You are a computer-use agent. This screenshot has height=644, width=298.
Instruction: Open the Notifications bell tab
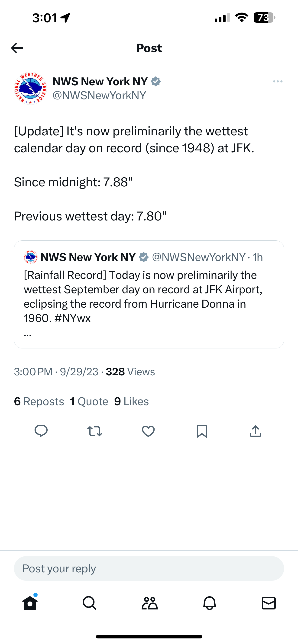(209, 603)
